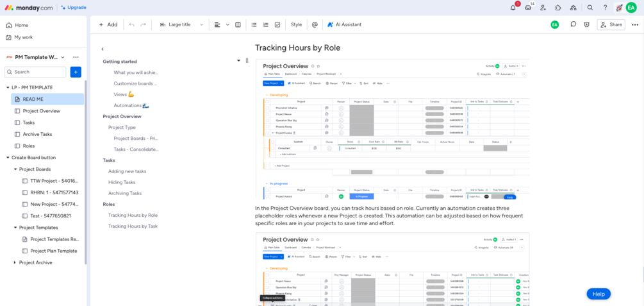Open the Project Plan Template board
644x306 pixels.
coord(54,251)
